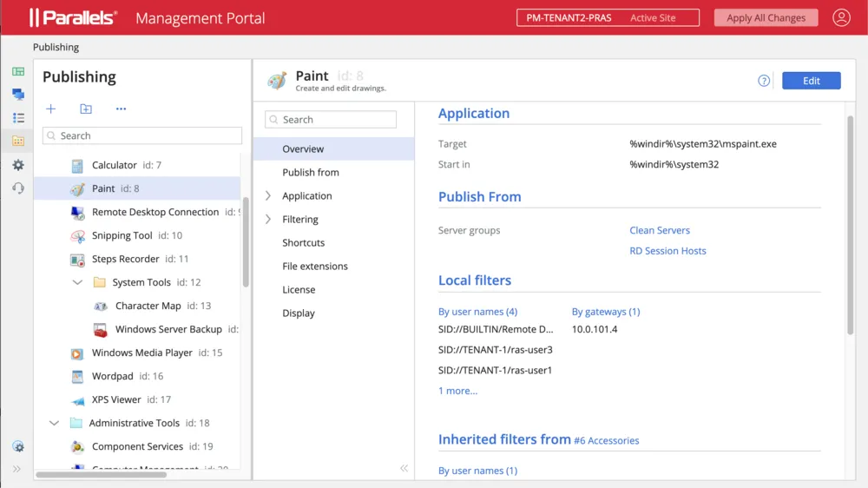Select Publish from in the navigation
868x488 pixels.
pos(310,172)
